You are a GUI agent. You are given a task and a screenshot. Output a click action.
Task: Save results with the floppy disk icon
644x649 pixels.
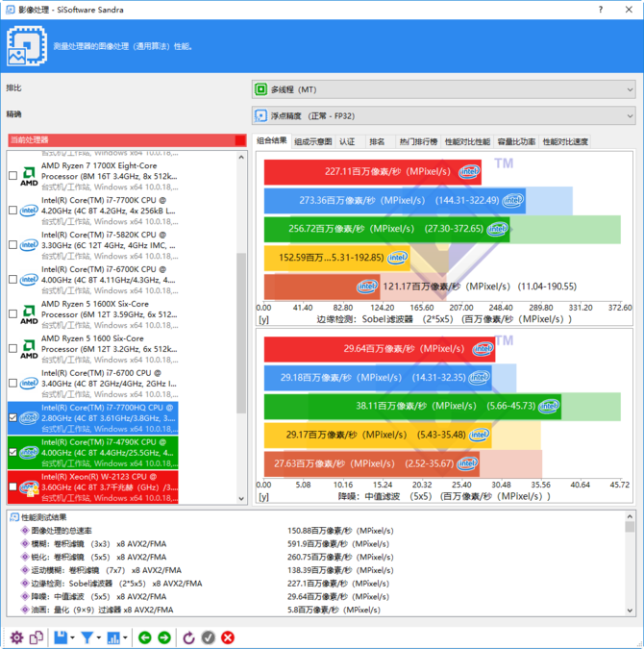61,637
